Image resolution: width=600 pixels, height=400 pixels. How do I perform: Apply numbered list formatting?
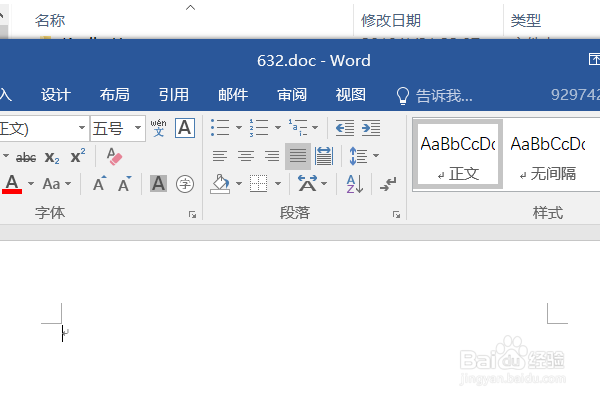click(x=259, y=128)
